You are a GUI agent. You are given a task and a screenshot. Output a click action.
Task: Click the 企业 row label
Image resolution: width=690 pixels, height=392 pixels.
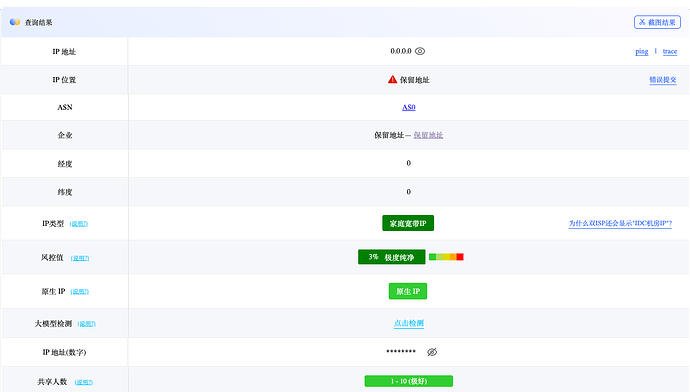click(65, 135)
